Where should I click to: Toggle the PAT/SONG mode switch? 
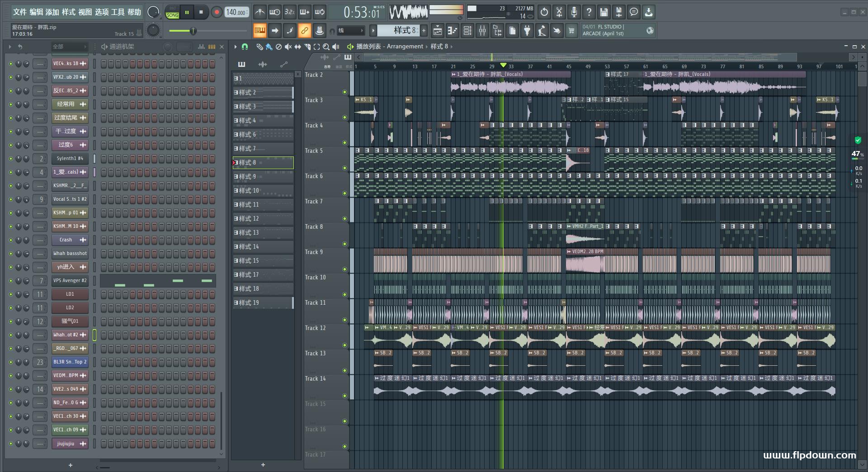[x=173, y=12]
